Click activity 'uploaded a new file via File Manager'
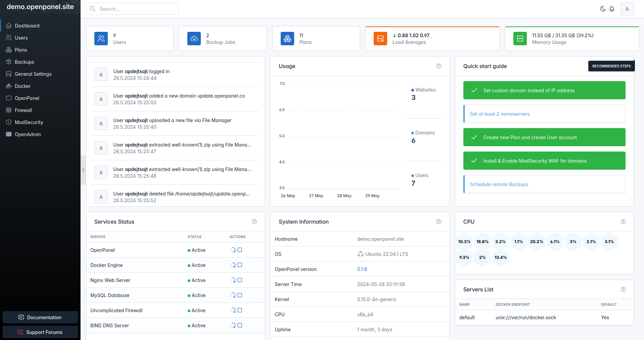The width and height of the screenshot is (644, 340). click(175, 123)
